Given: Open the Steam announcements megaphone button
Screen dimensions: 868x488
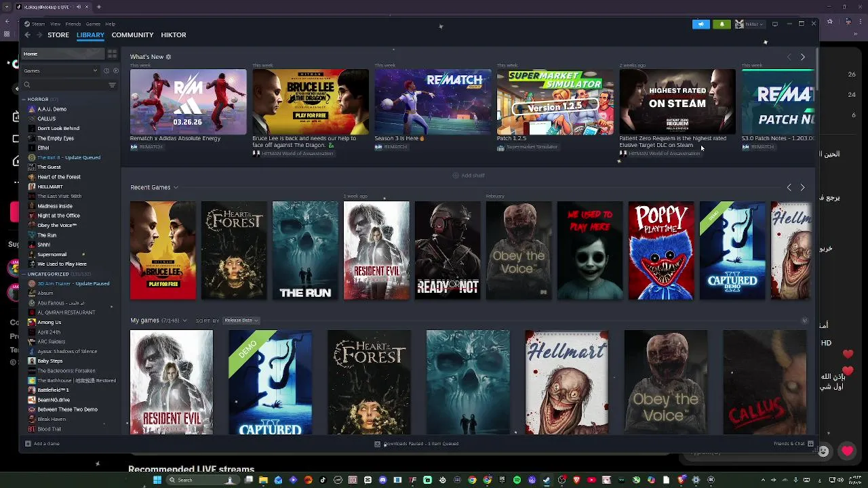Looking at the screenshot, I should 701,24.
